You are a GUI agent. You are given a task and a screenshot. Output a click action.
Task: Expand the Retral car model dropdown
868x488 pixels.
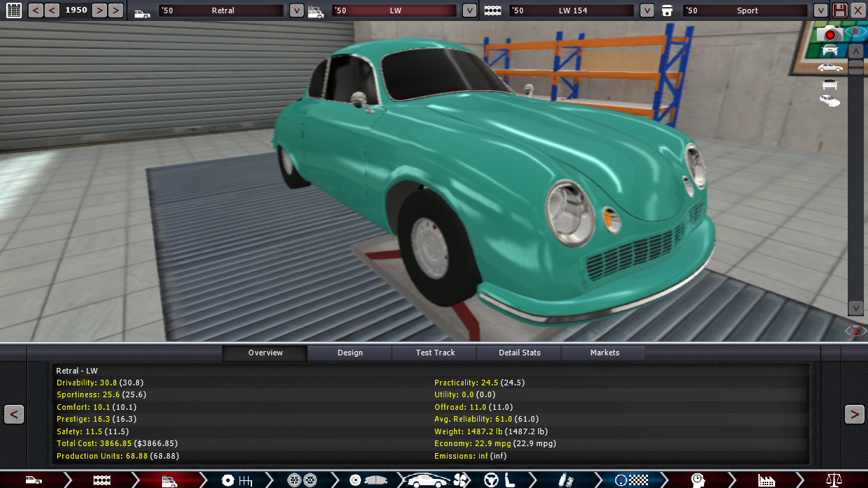pos(296,10)
